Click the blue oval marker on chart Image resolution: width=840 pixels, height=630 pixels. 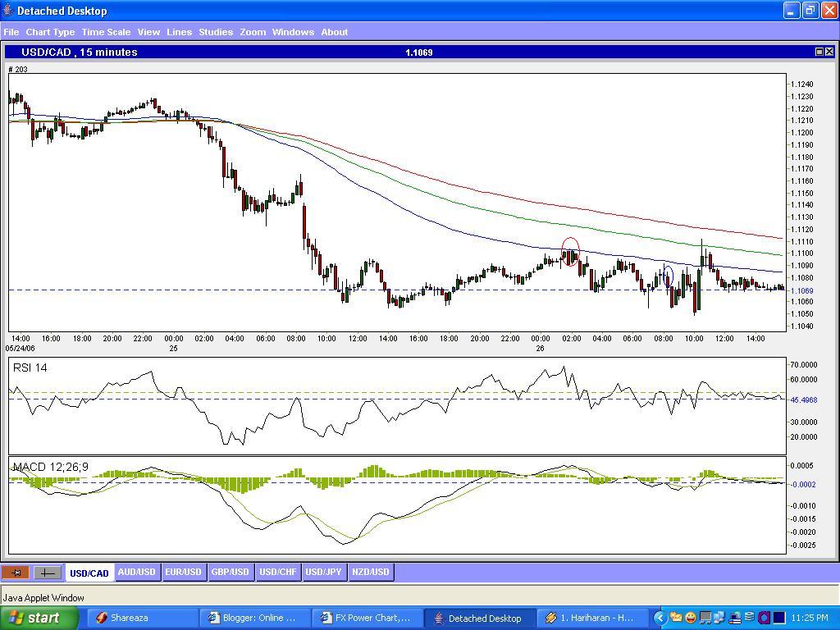[x=668, y=276]
